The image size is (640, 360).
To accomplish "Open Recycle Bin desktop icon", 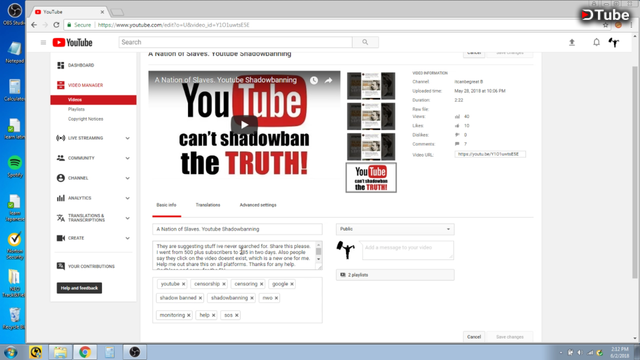I will [15, 319].
